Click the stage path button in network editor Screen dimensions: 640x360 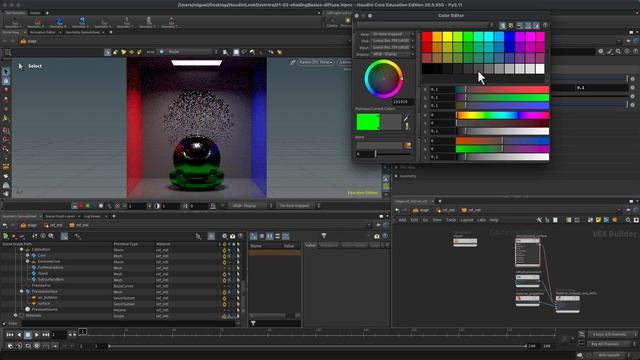coord(421,210)
